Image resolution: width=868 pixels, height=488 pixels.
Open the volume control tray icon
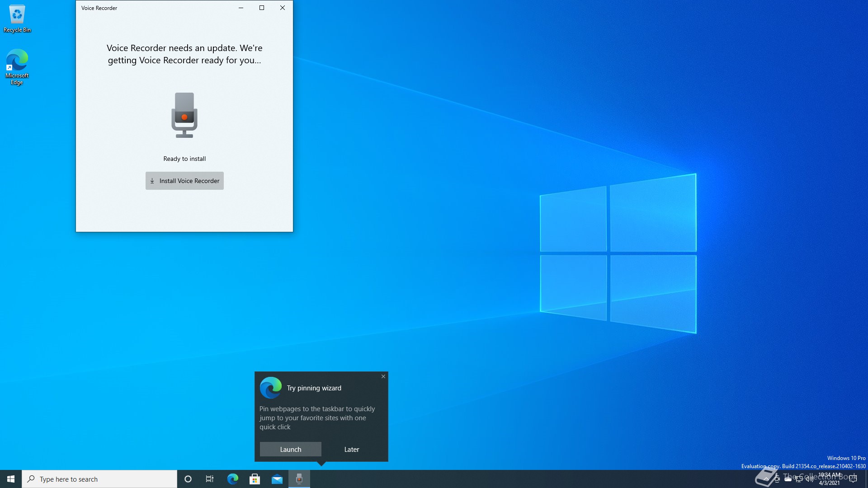click(x=810, y=479)
